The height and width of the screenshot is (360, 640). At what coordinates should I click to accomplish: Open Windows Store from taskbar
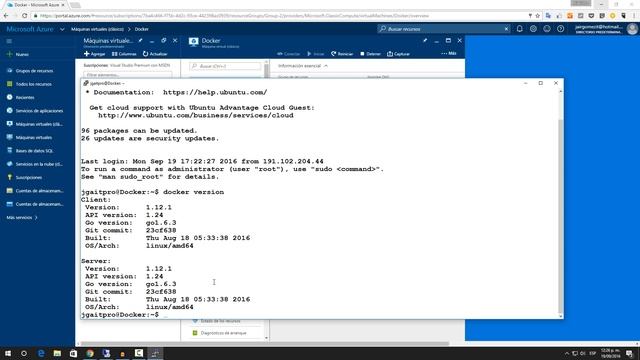73,353
